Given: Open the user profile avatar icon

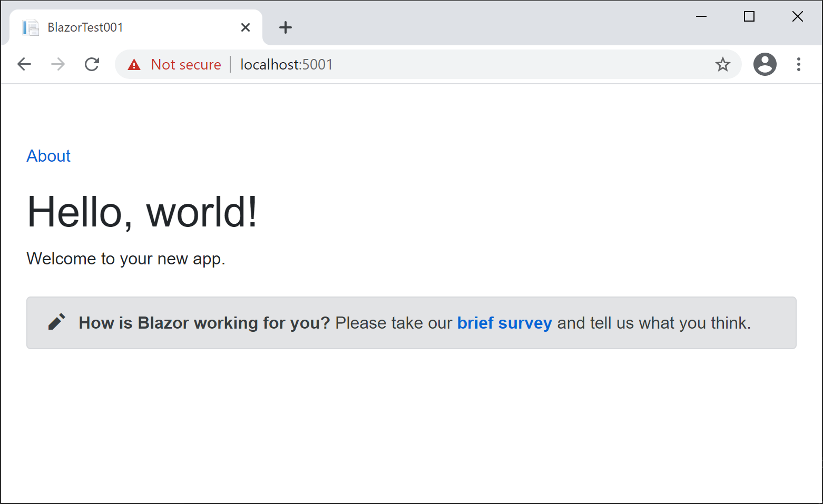Looking at the screenshot, I should (x=765, y=64).
